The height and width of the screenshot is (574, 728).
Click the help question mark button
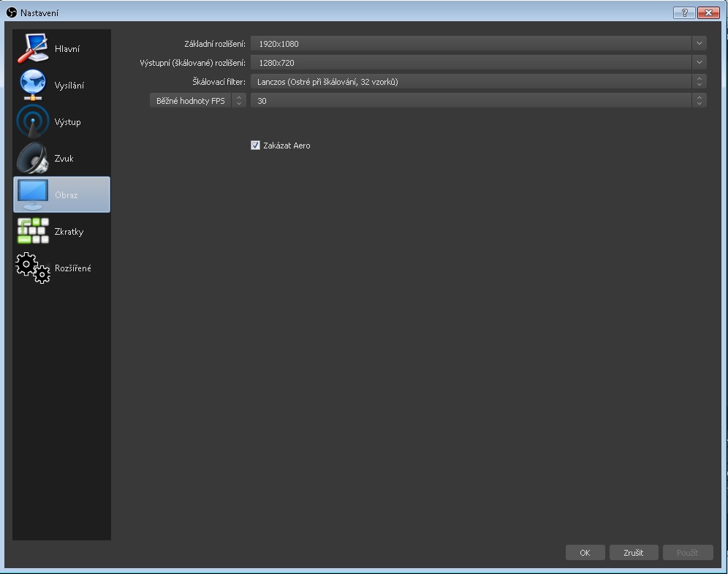[x=684, y=12]
